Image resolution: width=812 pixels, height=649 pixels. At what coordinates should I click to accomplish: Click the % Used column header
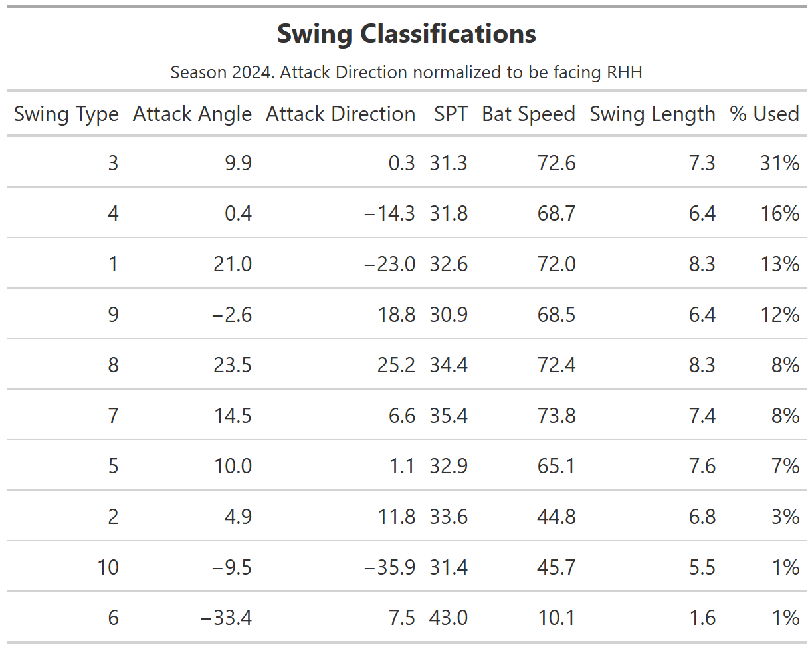coord(764,114)
